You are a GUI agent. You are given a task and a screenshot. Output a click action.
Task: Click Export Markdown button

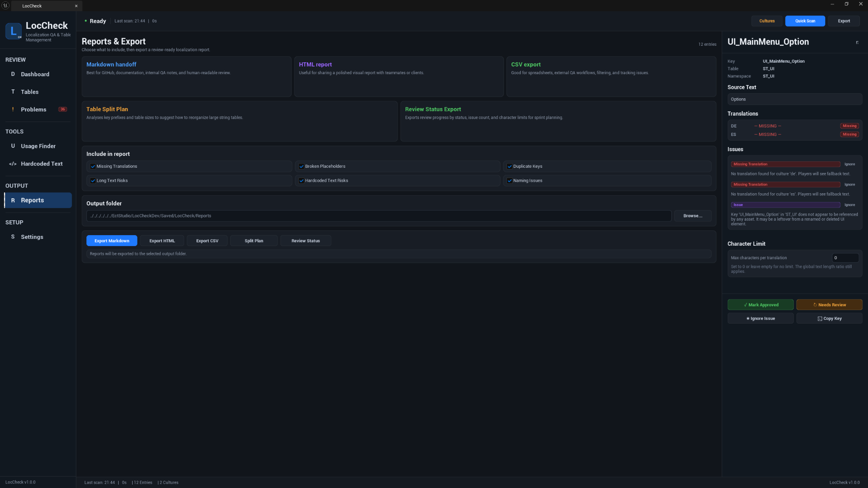[x=112, y=241]
